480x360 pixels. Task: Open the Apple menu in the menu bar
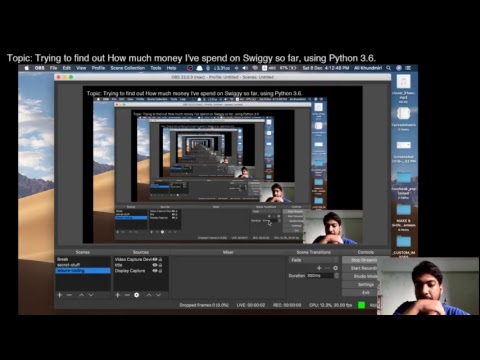click(27, 68)
